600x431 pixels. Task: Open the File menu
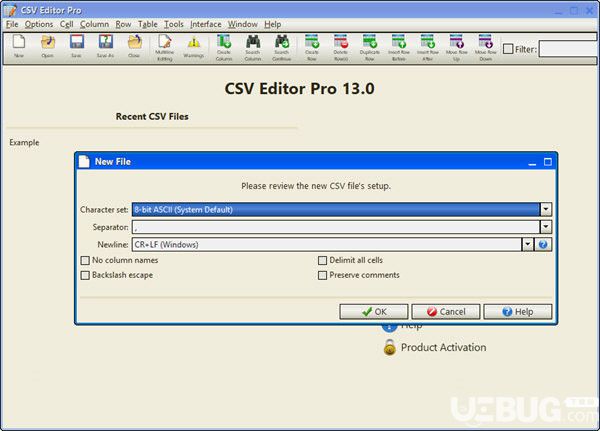tap(12, 24)
